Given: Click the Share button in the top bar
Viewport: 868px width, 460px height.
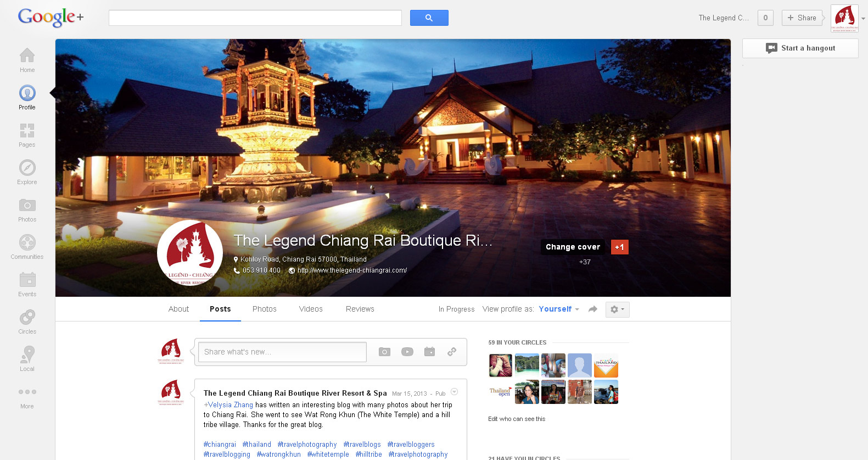Looking at the screenshot, I should click(802, 18).
